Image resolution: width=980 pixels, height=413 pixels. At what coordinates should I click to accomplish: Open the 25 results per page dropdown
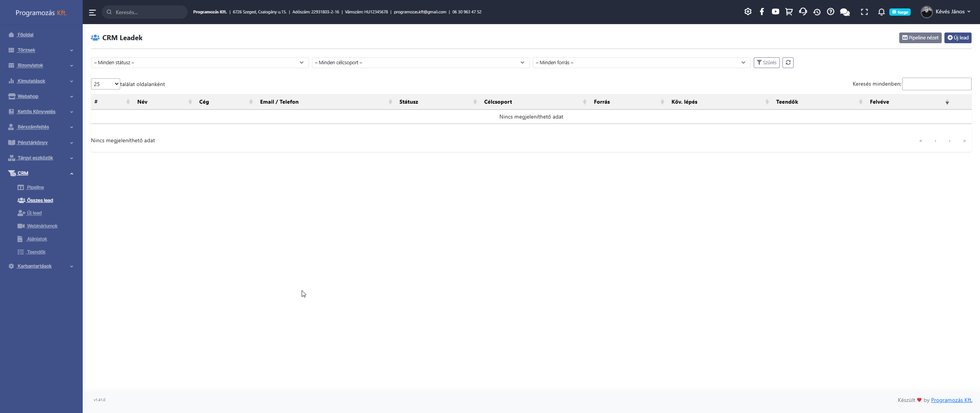[105, 84]
